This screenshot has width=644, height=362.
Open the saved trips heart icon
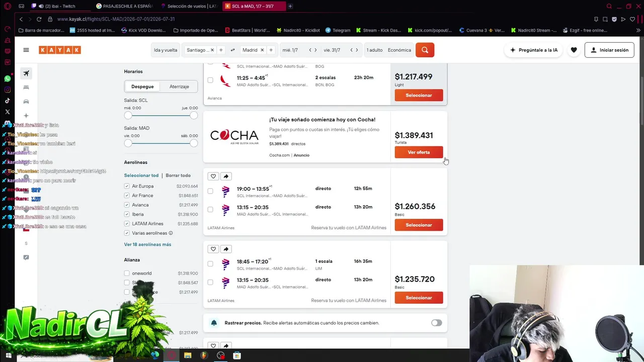(x=574, y=50)
